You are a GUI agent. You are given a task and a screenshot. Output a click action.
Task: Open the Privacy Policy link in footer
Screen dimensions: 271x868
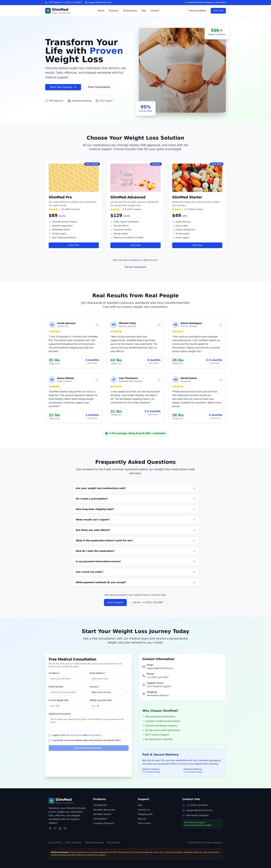[x=55, y=843]
